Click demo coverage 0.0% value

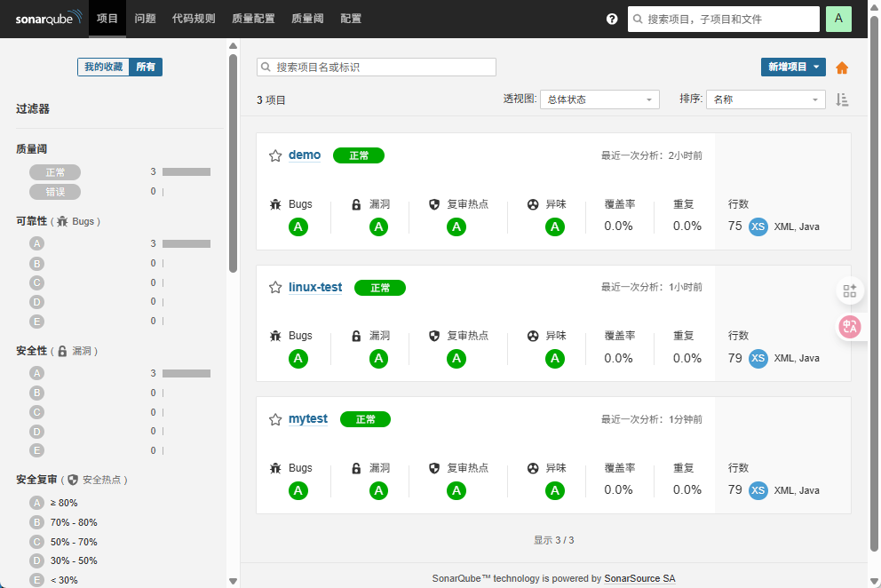click(x=618, y=226)
